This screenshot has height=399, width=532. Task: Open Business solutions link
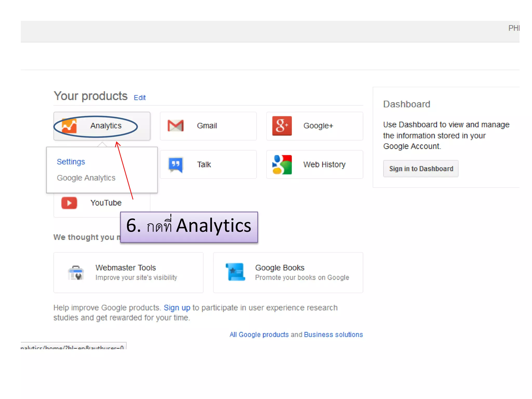(333, 335)
